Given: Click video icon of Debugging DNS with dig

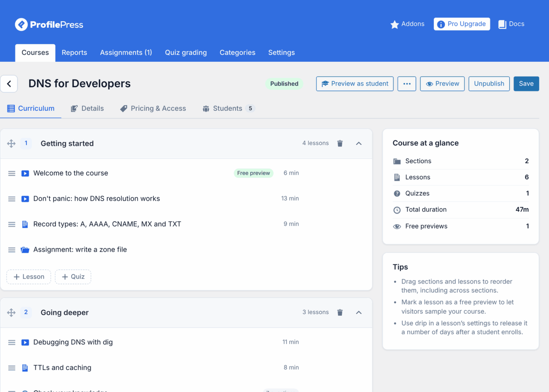Looking at the screenshot, I should (25, 342).
